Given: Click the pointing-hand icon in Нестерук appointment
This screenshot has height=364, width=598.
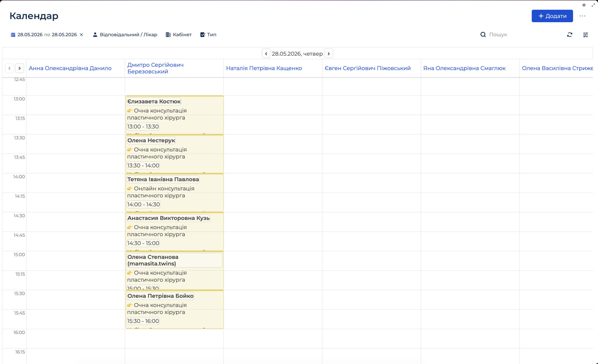Looking at the screenshot, I should (x=130, y=150).
